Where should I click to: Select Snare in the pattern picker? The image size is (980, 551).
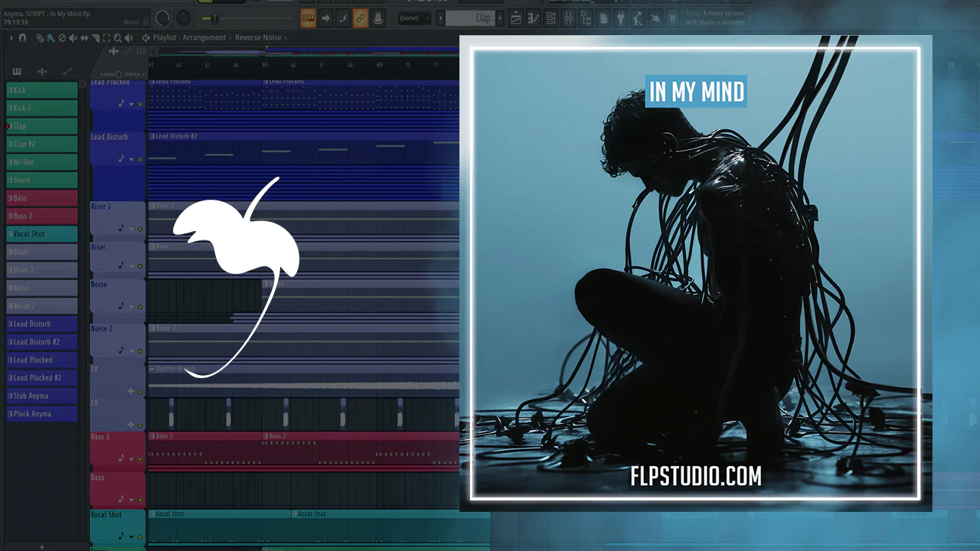(42, 181)
